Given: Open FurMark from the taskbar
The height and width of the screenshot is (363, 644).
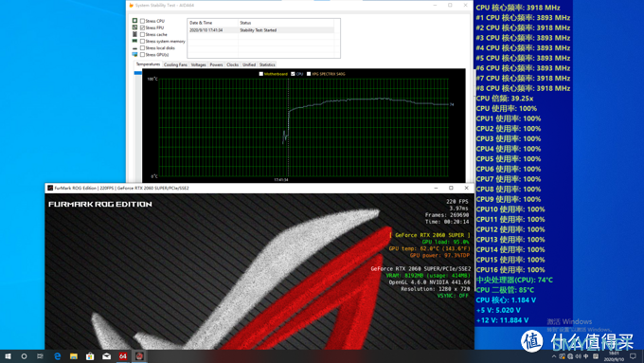Looking at the screenshot, I should pyautogui.click(x=139, y=356).
